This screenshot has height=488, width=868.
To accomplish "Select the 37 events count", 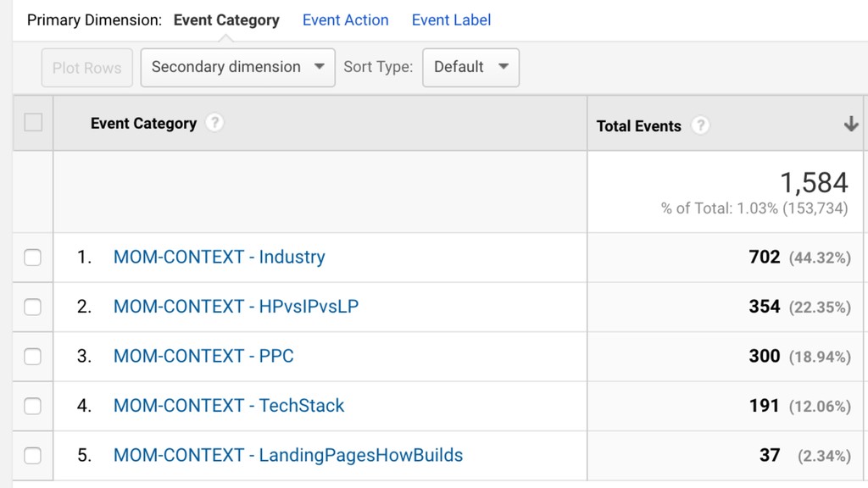I will pos(770,455).
